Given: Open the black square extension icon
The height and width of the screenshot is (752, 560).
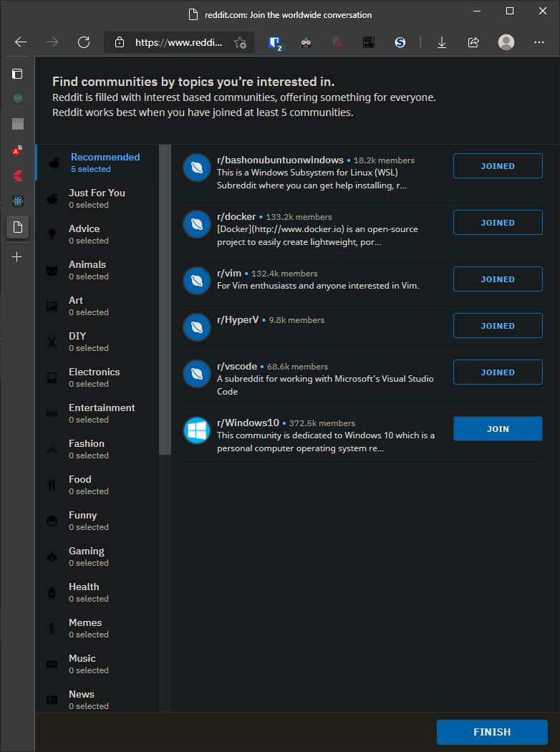Looking at the screenshot, I should (368, 43).
